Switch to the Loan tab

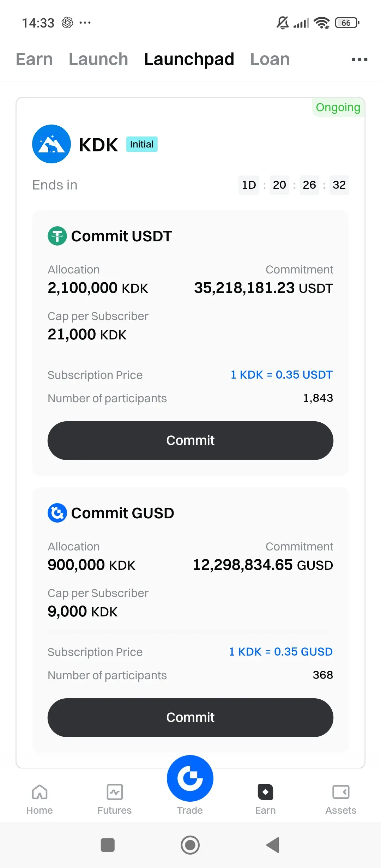(x=270, y=59)
